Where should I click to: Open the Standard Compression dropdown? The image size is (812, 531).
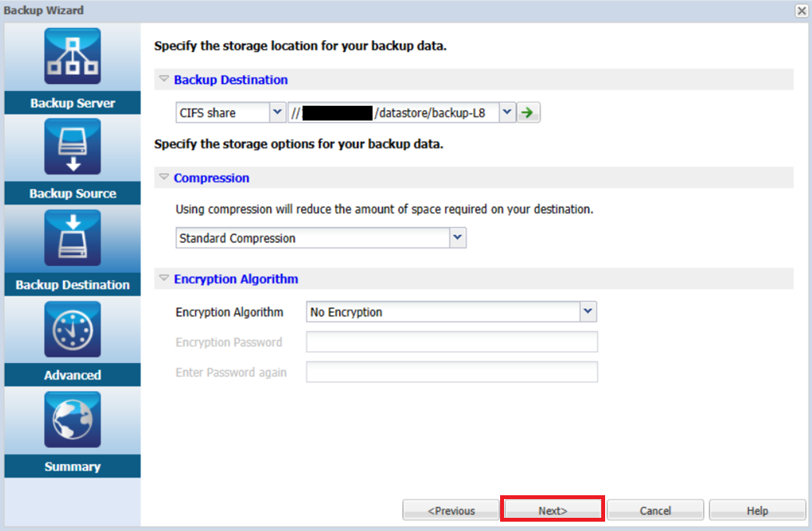(x=457, y=238)
